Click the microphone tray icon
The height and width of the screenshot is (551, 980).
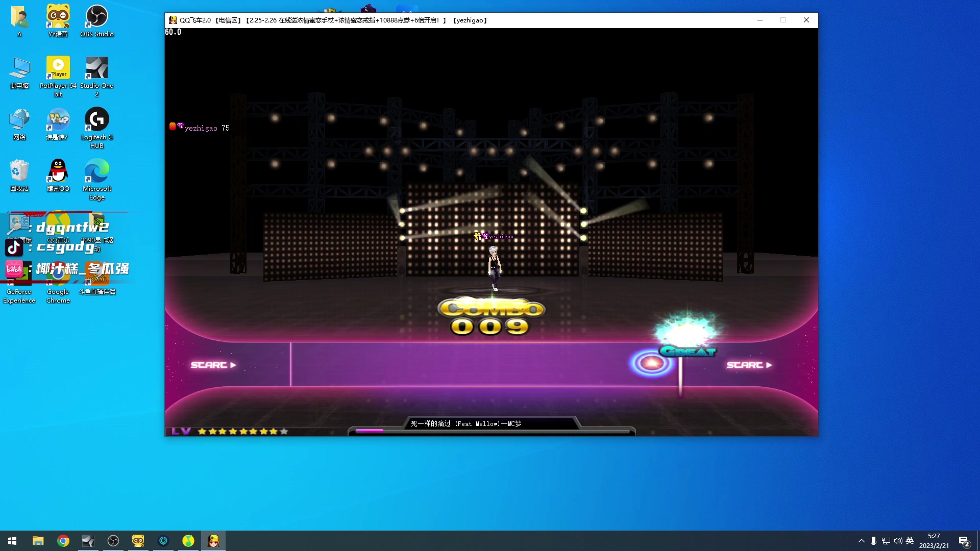[873, 541]
